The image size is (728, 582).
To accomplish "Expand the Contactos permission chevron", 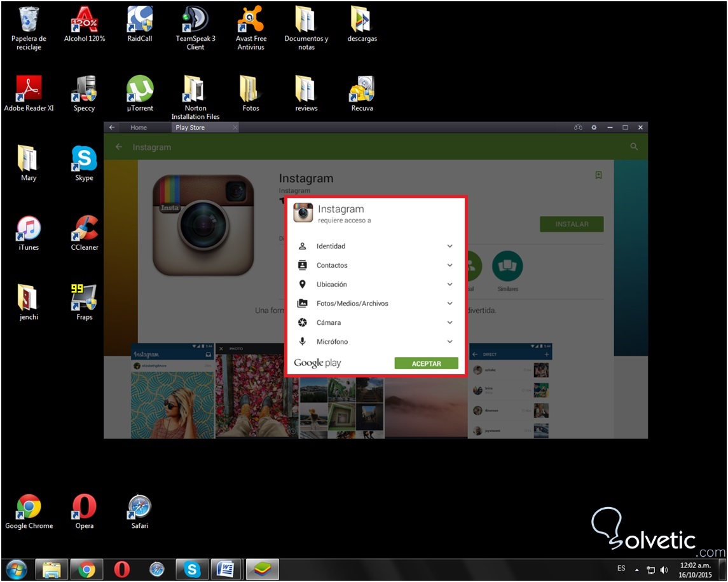I will click(x=450, y=265).
